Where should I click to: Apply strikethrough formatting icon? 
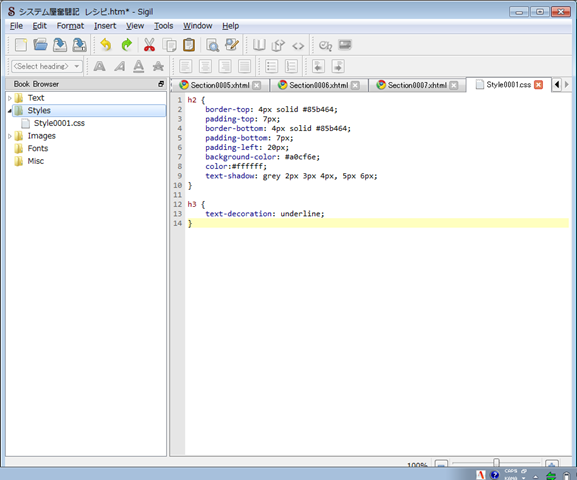(158, 66)
